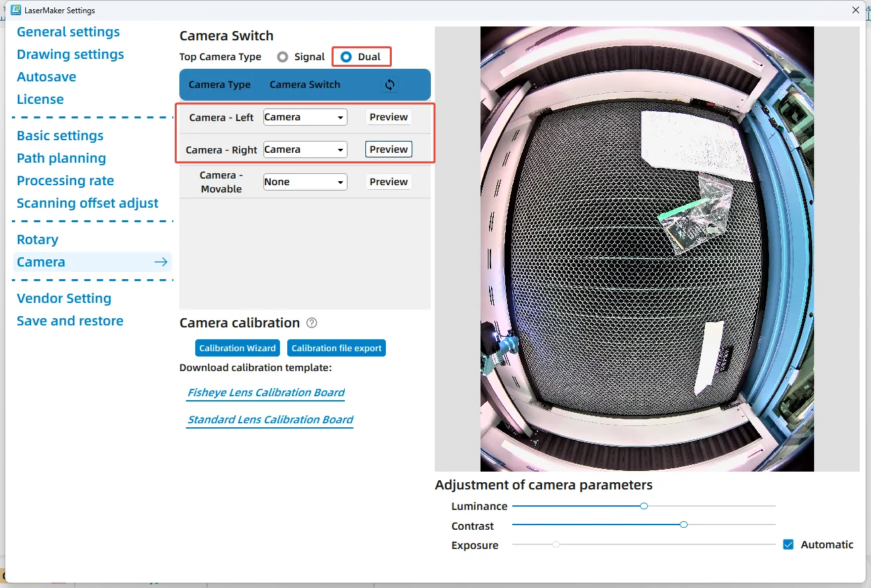This screenshot has height=588, width=871.
Task: Open the Camera - Right dropdown
Action: pos(305,149)
